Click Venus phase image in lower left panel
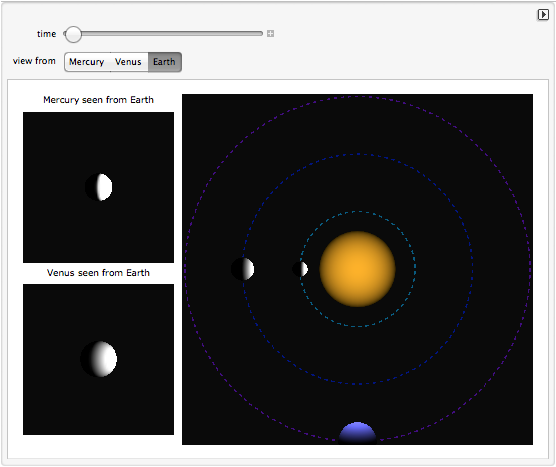 pyautogui.click(x=99, y=359)
